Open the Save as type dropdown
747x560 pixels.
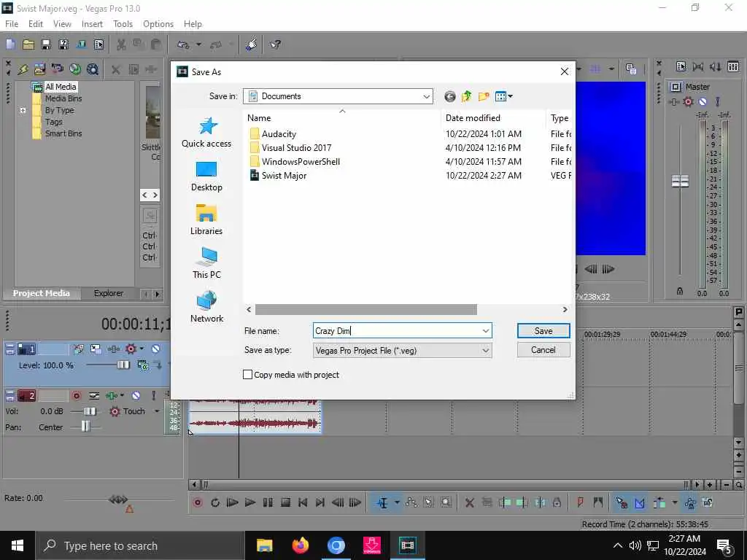[485, 351]
